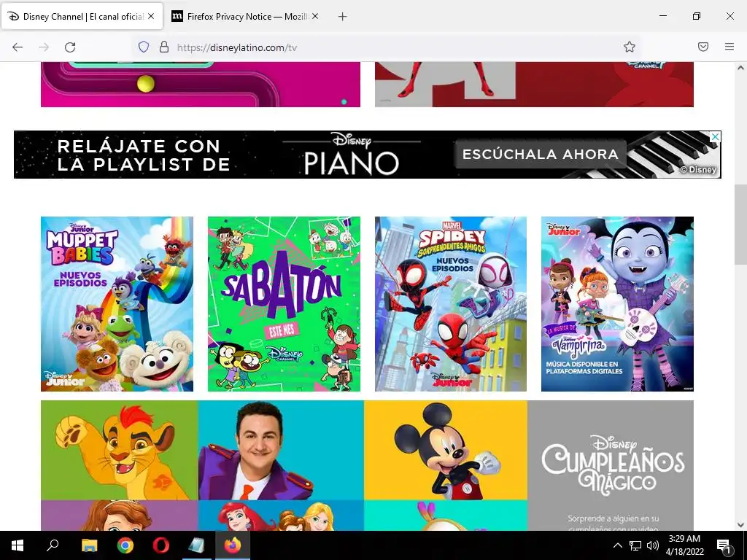
Task: Open the tracking protection shield
Action: 144,47
